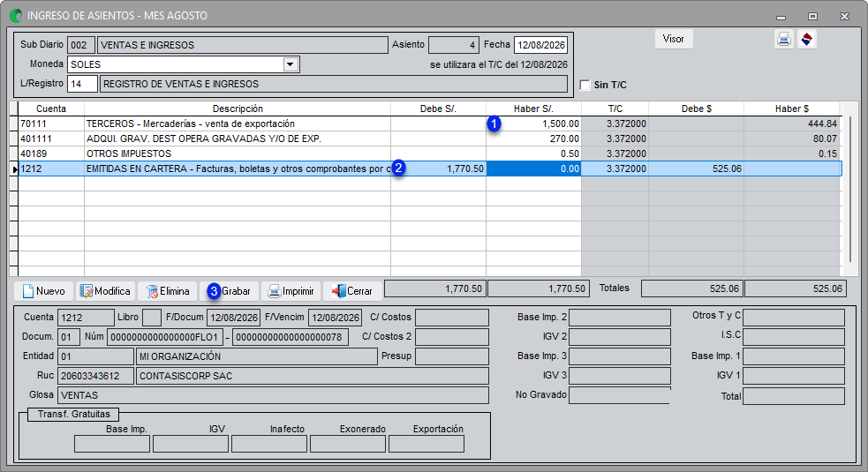
Task: Click the Descripción column header
Action: [x=238, y=109]
